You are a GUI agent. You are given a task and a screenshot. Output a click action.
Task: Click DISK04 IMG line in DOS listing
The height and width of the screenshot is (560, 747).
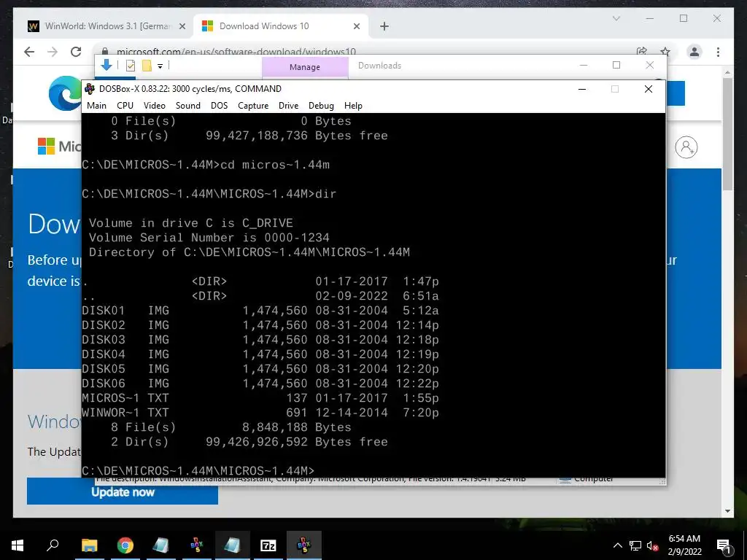click(x=260, y=354)
